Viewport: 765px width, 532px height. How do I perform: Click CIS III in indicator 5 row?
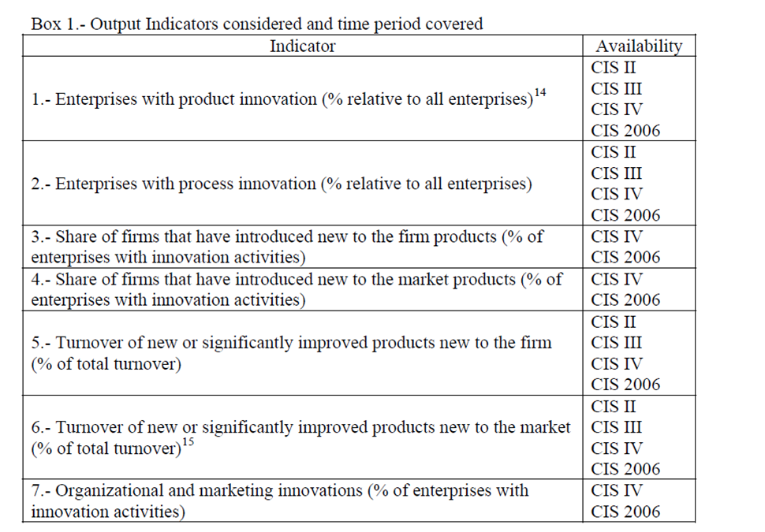616,343
